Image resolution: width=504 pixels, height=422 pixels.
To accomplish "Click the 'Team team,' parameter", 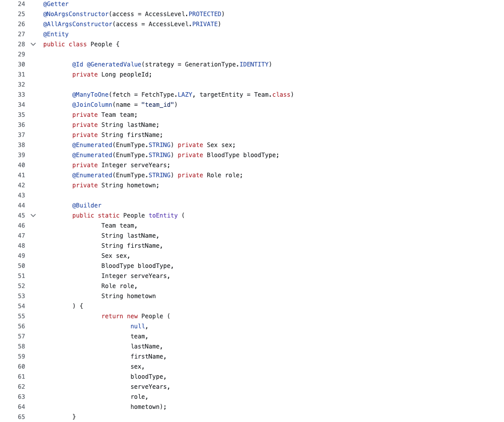I will tap(119, 226).
